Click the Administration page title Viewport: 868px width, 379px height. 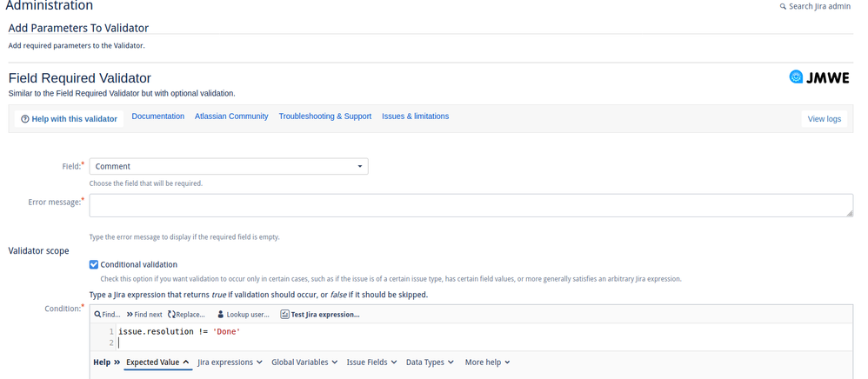tap(50, 5)
